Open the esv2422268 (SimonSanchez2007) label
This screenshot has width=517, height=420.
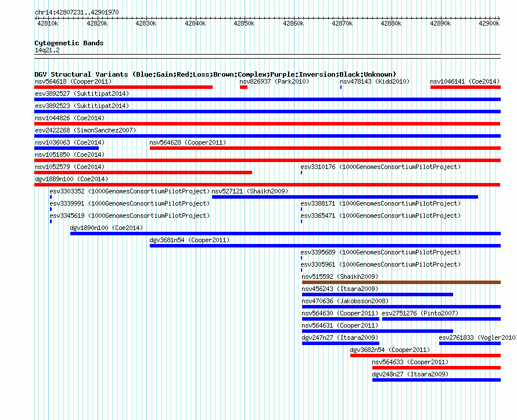click(85, 130)
